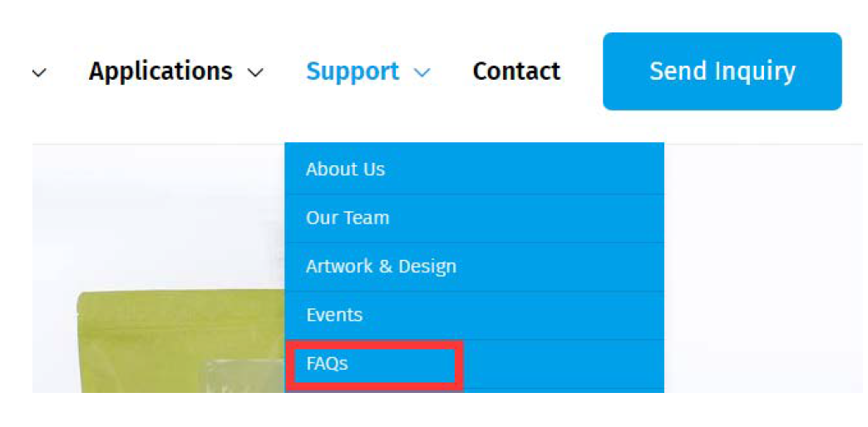Select the Support nav label
868x427 pixels.
click(353, 71)
